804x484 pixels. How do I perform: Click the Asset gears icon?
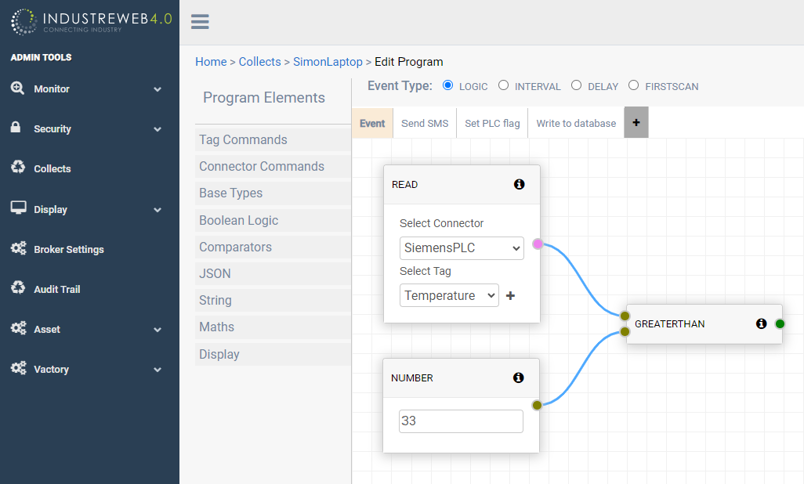tap(18, 328)
